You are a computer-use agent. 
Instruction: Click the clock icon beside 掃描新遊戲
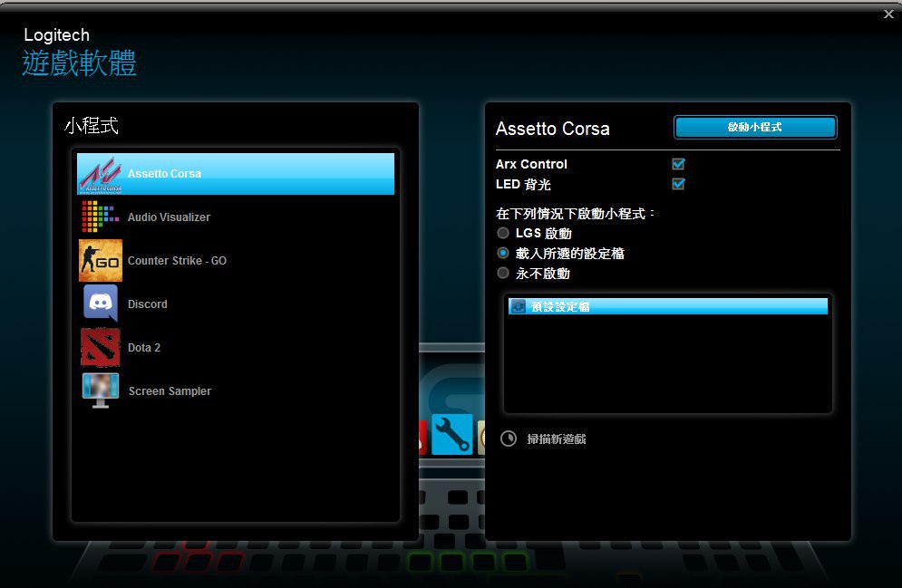coord(509,439)
